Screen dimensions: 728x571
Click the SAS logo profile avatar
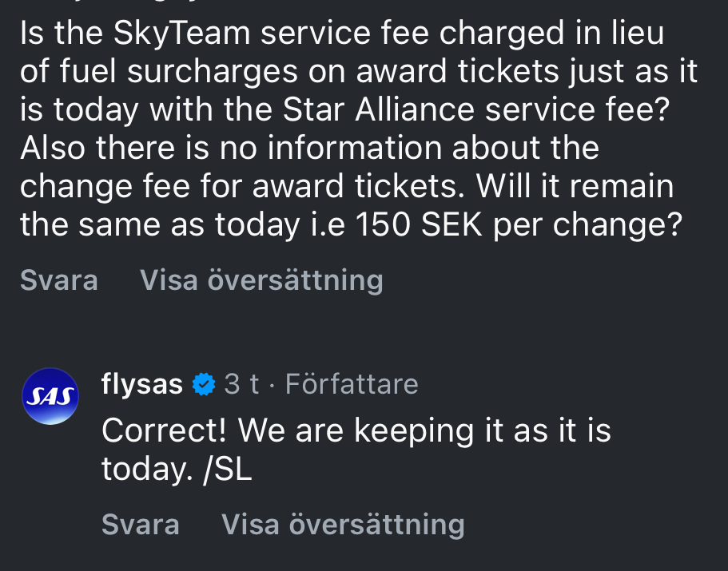[50, 395]
